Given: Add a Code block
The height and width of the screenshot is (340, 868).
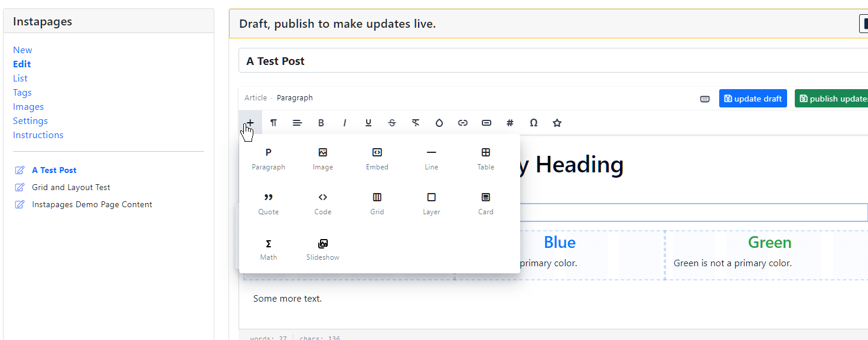Looking at the screenshot, I should point(322,204).
